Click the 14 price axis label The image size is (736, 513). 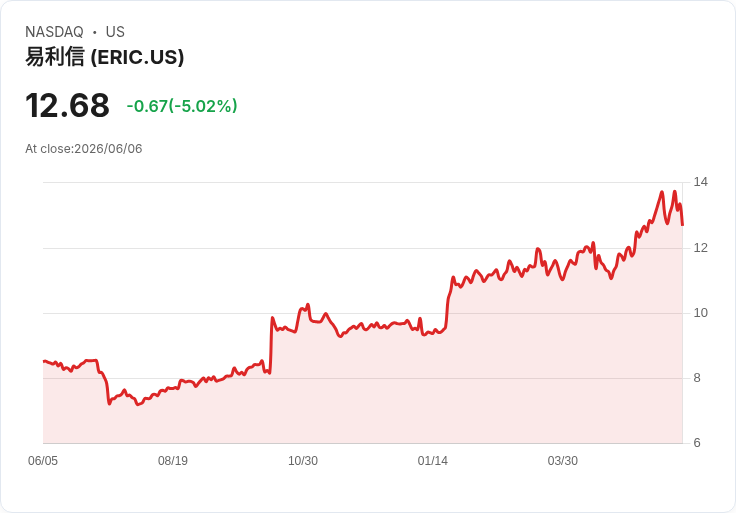tap(700, 182)
